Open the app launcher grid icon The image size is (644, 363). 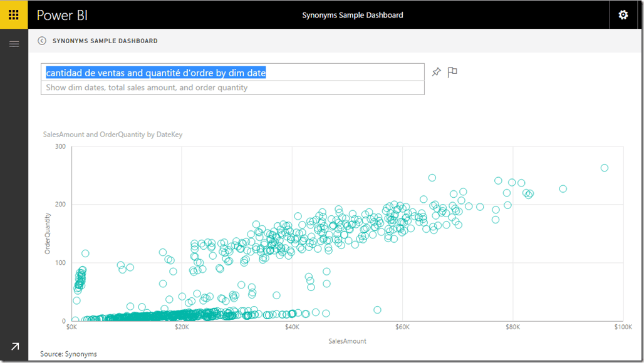coord(13,14)
